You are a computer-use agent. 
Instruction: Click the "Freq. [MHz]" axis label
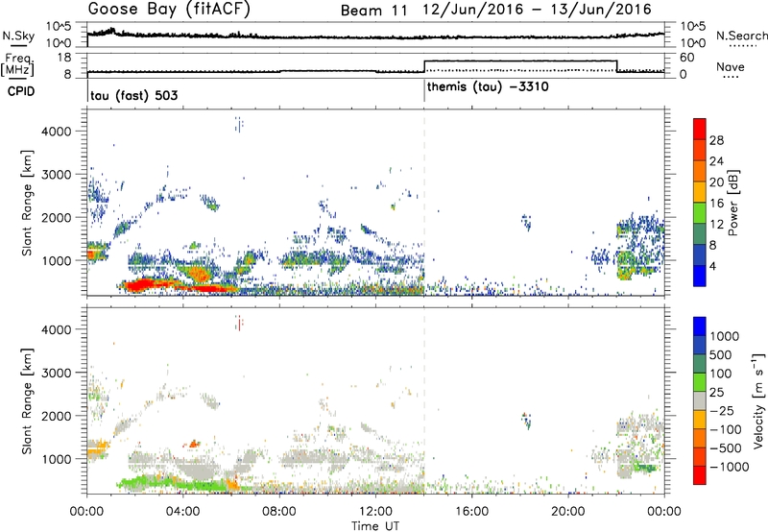(x=18, y=64)
